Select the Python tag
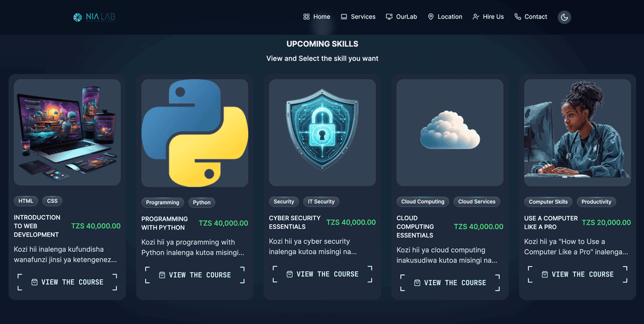The image size is (644, 324). point(202,202)
